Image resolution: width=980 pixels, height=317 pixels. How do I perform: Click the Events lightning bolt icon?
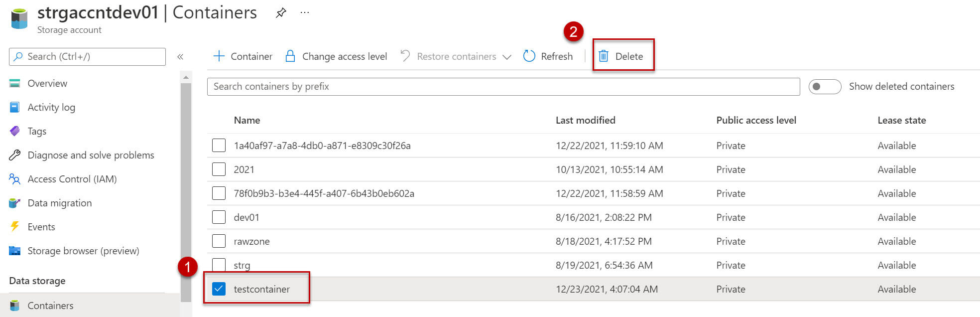click(15, 227)
